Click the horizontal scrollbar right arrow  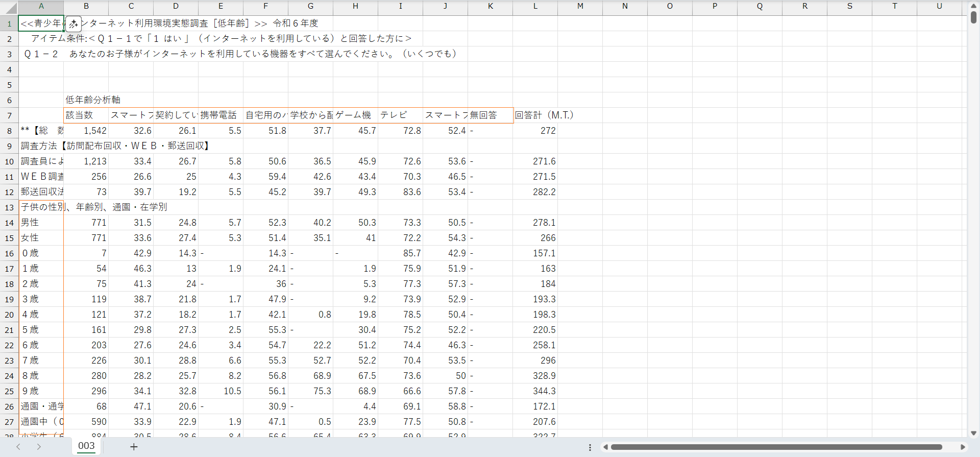click(963, 447)
